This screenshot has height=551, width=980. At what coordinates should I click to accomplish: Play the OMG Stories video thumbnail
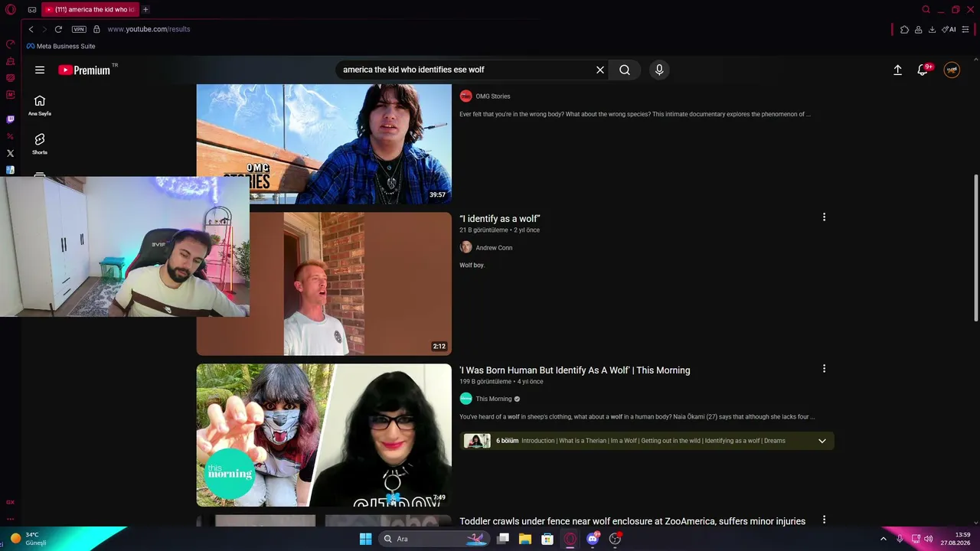pos(324,144)
